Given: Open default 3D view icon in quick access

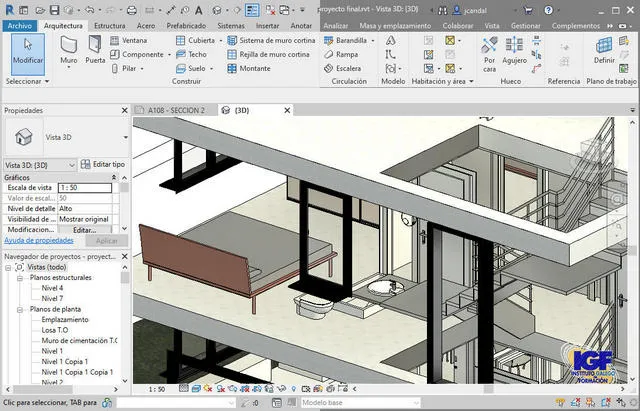Looking at the screenshot, I should coord(217,10).
